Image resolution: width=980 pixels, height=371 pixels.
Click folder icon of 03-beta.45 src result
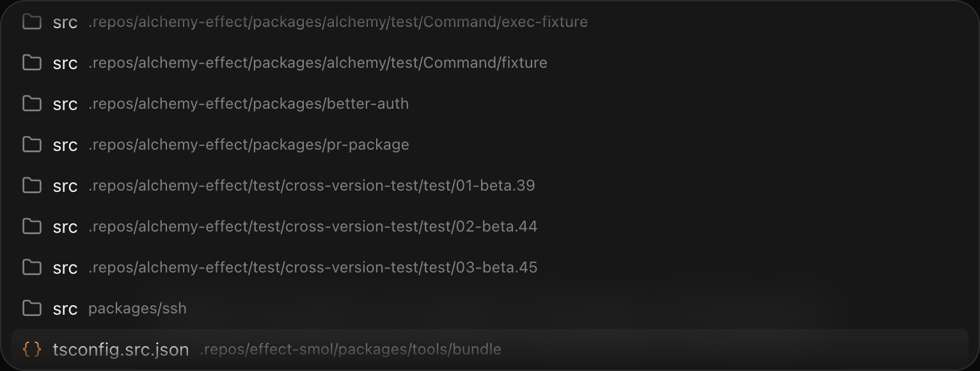coord(31,267)
